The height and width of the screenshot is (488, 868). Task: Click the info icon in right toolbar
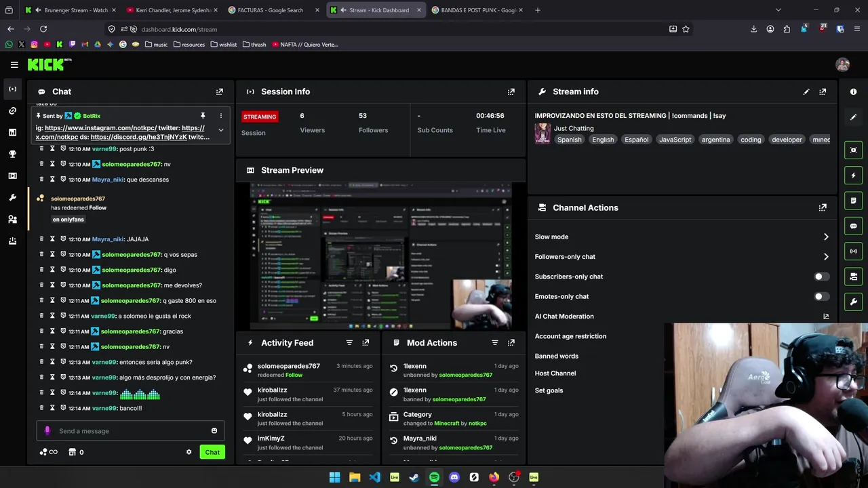click(x=853, y=91)
